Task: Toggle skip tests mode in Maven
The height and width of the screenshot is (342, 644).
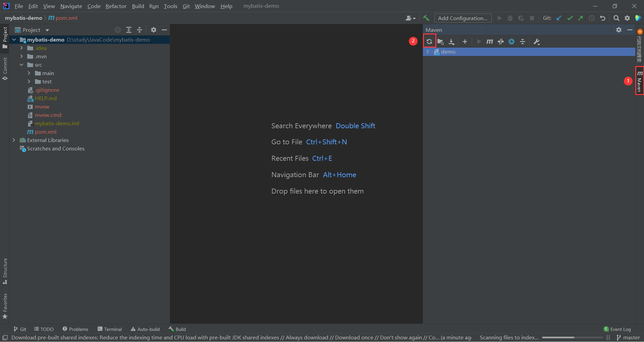Action: pos(512,42)
